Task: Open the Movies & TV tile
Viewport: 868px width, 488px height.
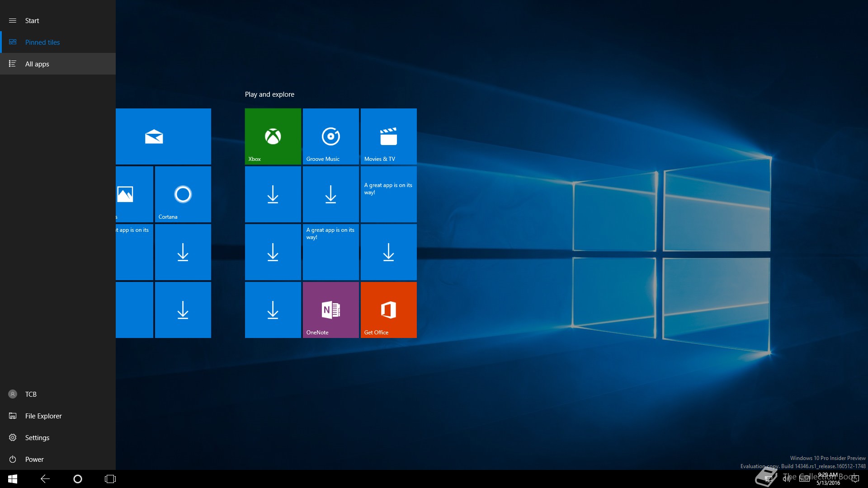Action: coord(388,136)
